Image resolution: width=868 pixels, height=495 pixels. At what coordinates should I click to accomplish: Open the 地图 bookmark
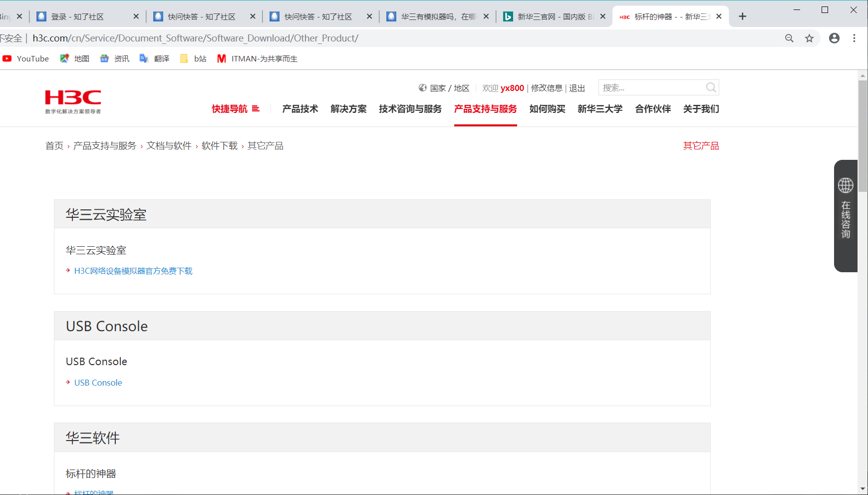74,58
